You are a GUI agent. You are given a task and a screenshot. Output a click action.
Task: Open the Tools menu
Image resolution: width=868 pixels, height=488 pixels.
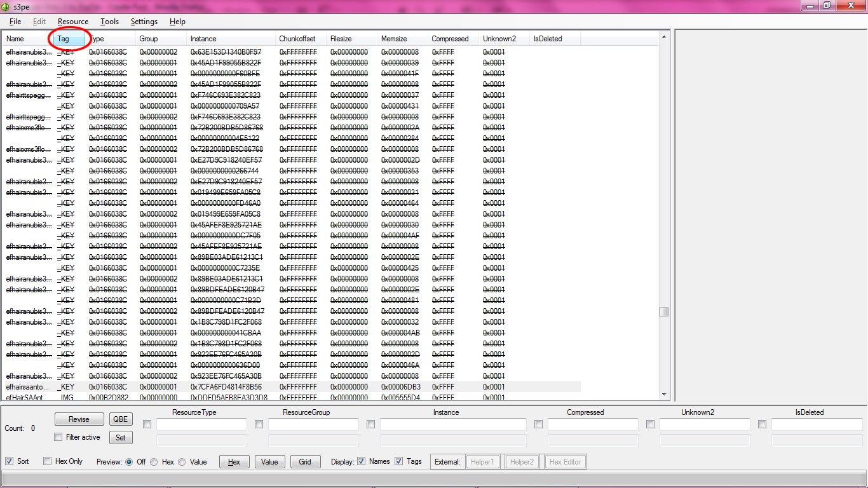click(109, 21)
